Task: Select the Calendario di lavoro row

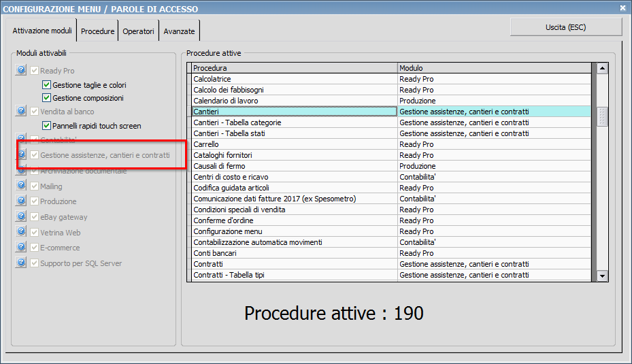Action: (391, 101)
